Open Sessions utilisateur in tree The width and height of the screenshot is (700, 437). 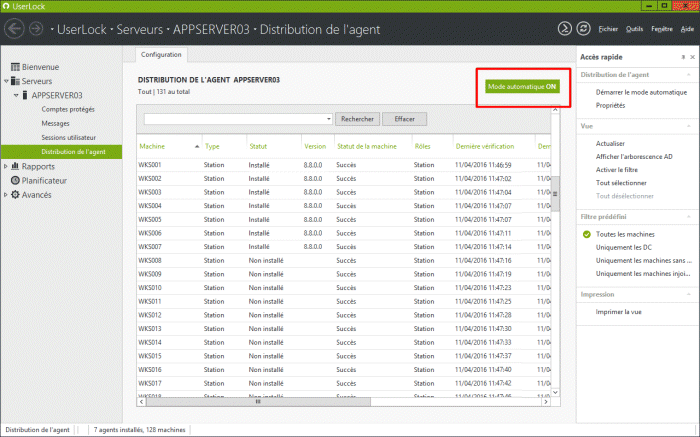point(68,137)
